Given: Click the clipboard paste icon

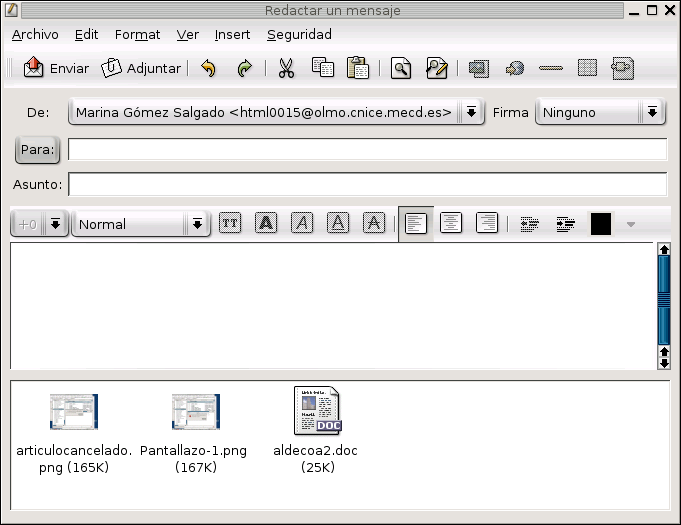Looking at the screenshot, I should click(357, 69).
